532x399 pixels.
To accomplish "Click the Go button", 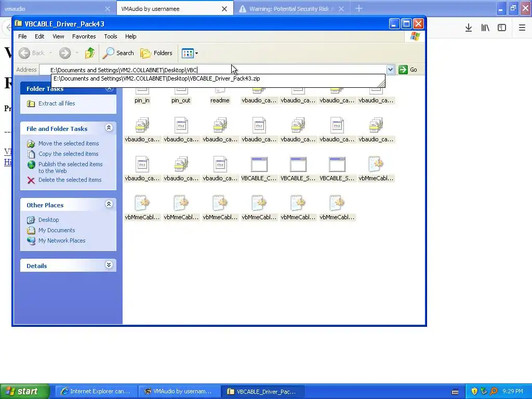I will pos(408,70).
